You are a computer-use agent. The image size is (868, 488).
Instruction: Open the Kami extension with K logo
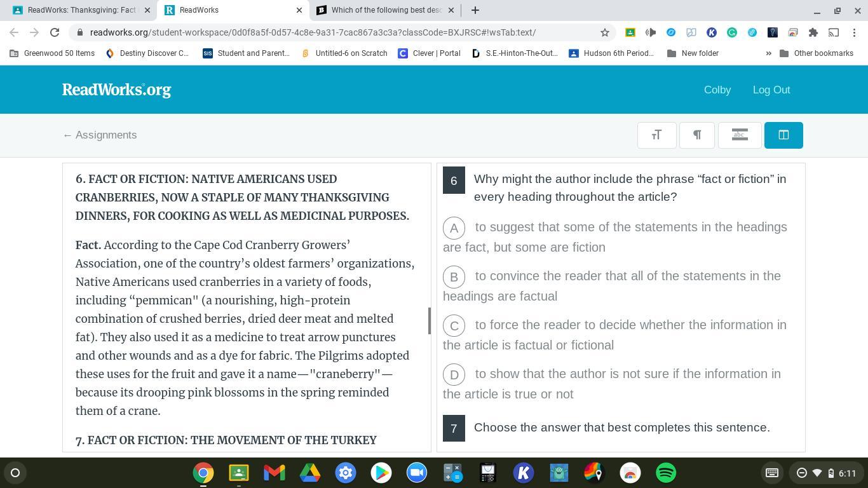coord(712,32)
